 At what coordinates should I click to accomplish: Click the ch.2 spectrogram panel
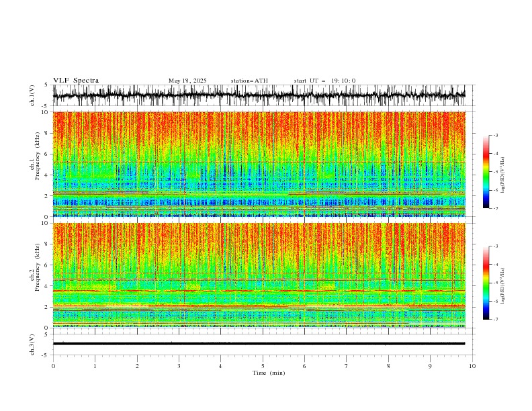(x=259, y=275)
